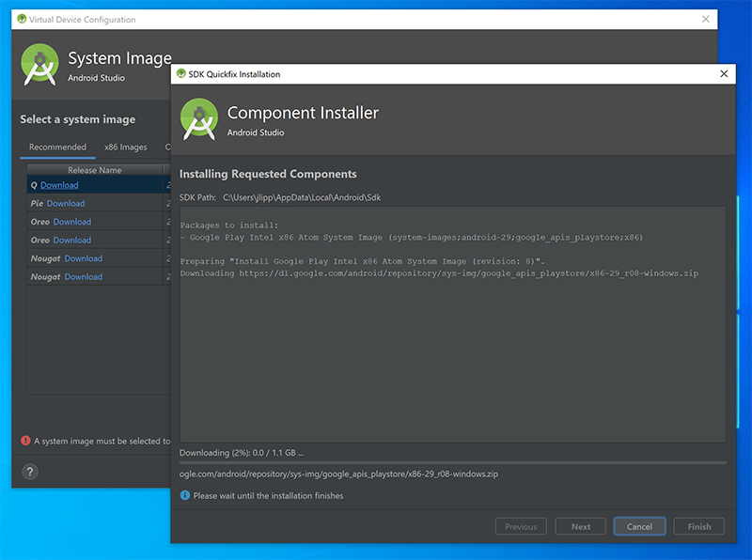Click the Downloading https URL log line

pyautogui.click(x=439, y=273)
